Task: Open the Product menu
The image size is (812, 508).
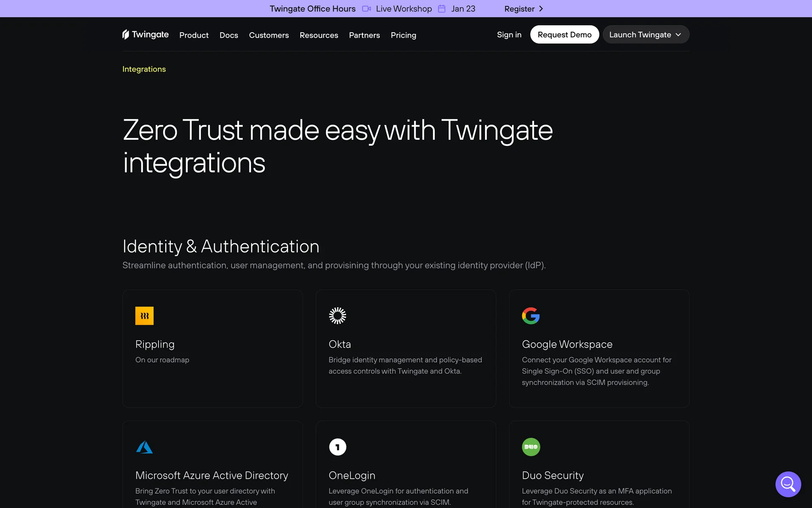Action: click(x=194, y=35)
